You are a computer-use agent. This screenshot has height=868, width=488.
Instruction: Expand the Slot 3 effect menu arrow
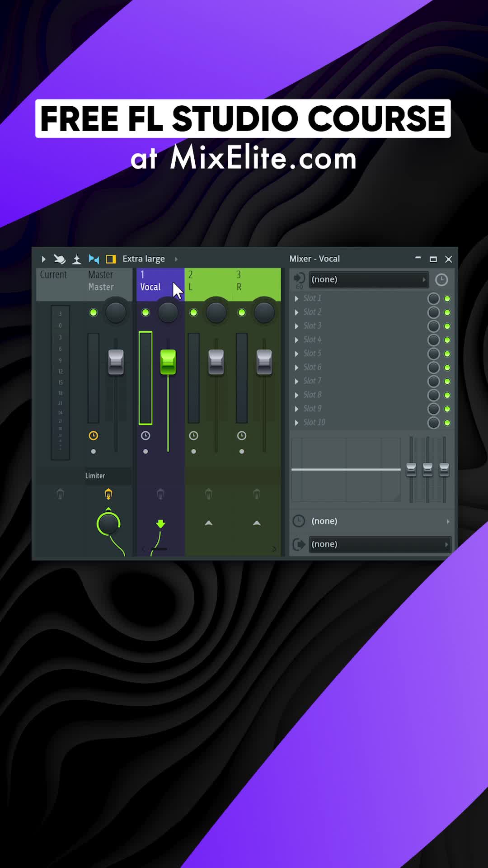[x=296, y=326]
